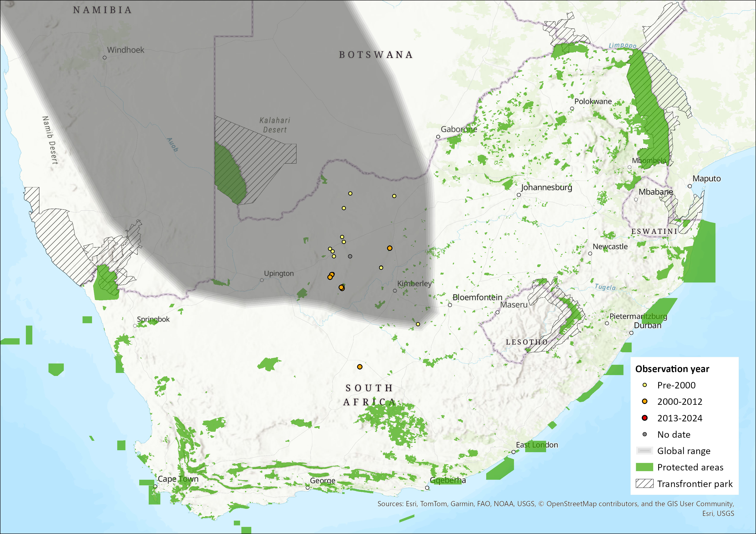
Task: Click the Gaborone city marker circle
Action: coord(438,137)
